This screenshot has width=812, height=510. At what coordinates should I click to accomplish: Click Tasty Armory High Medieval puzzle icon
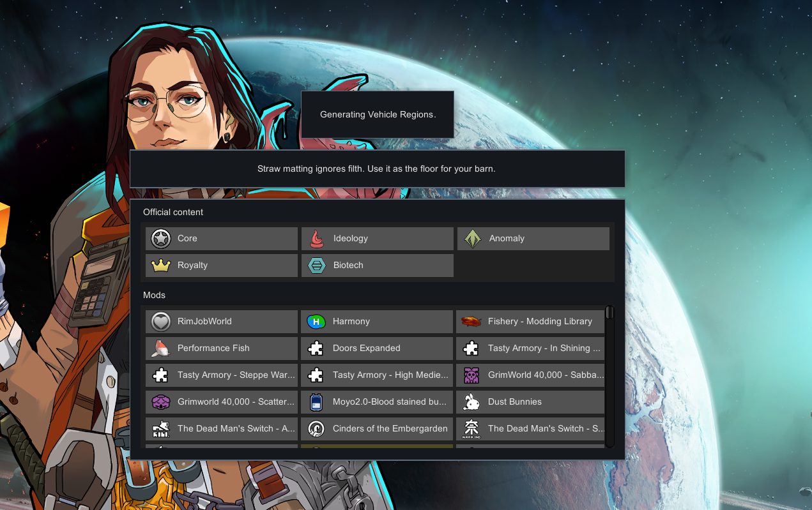tap(316, 375)
